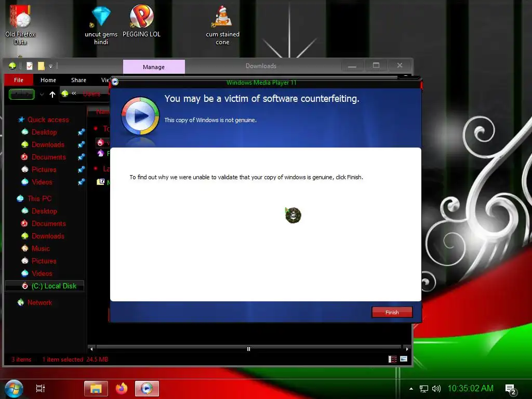The height and width of the screenshot is (399, 532).
Task: Click the pin icon beside Quick access Pictures
Action: coord(81,169)
